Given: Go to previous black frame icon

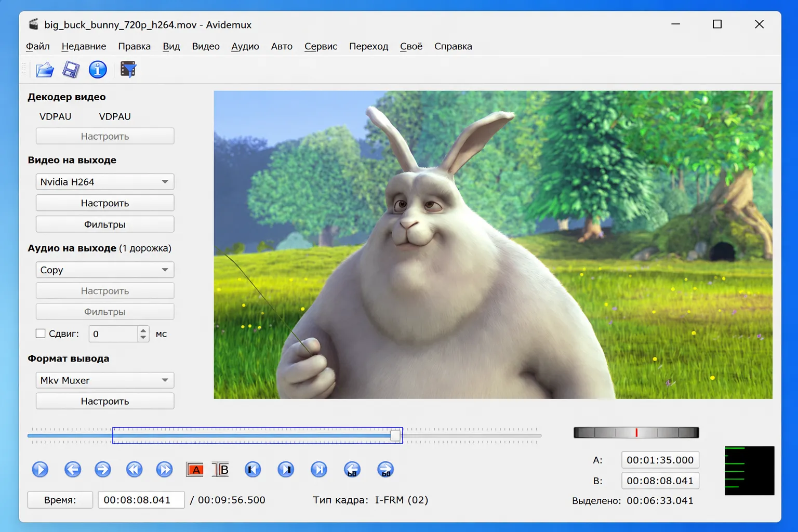Looking at the screenshot, I should [253, 470].
